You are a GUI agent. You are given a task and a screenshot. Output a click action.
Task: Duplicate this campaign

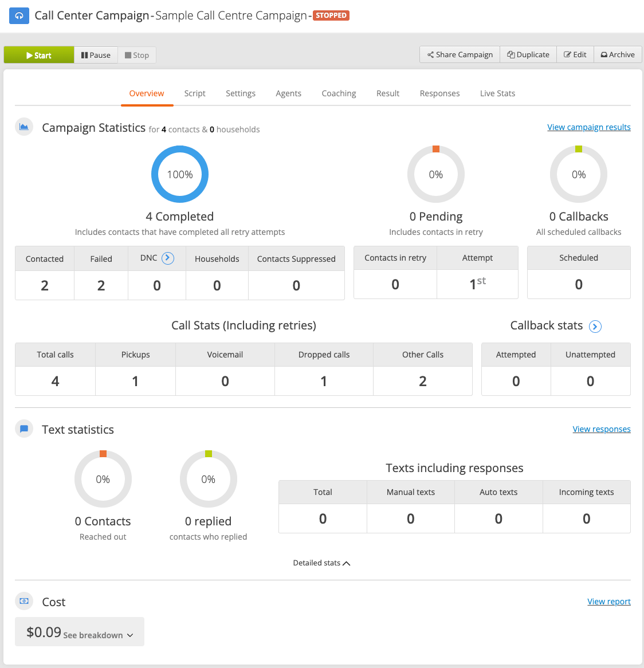(528, 54)
